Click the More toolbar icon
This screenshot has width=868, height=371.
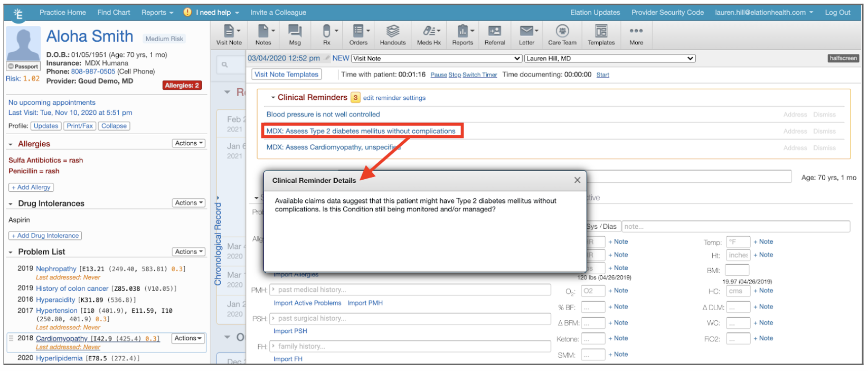tap(636, 35)
